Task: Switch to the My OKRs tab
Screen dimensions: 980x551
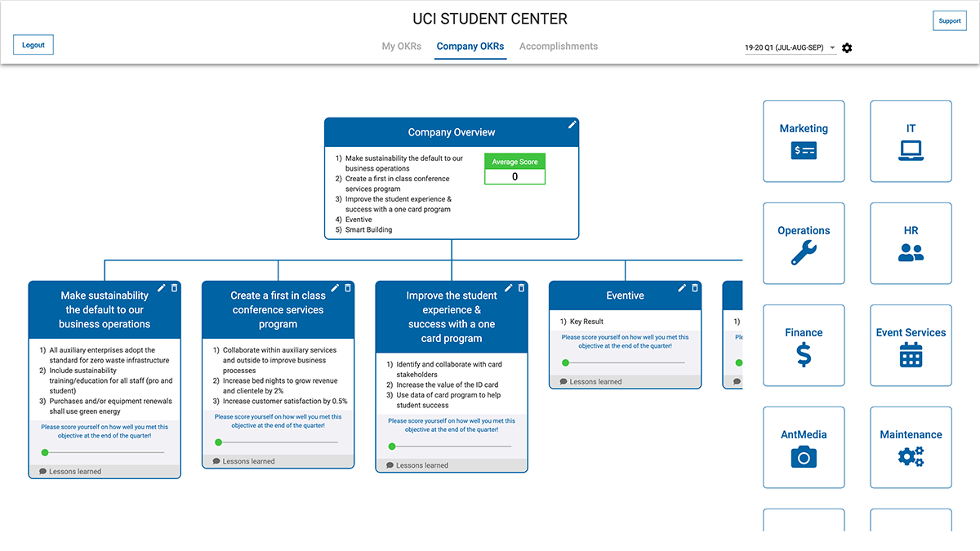Action: [x=401, y=47]
